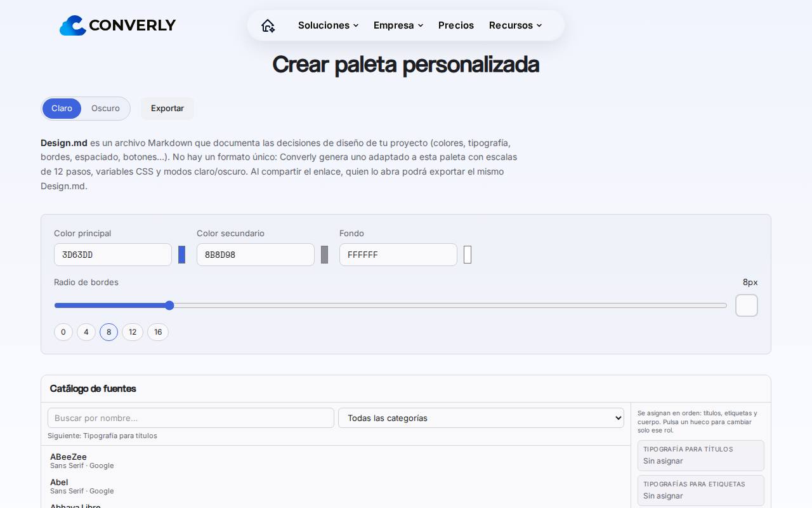This screenshot has height=508, width=812.
Task: Open the white Fondo color swatch
Action: [x=468, y=255]
